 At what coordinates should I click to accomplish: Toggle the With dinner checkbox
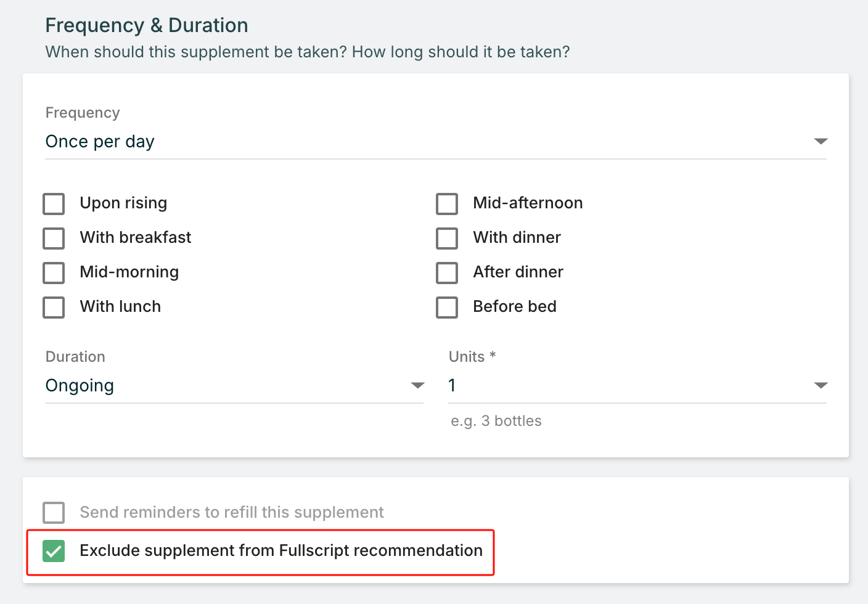click(447, 238)
